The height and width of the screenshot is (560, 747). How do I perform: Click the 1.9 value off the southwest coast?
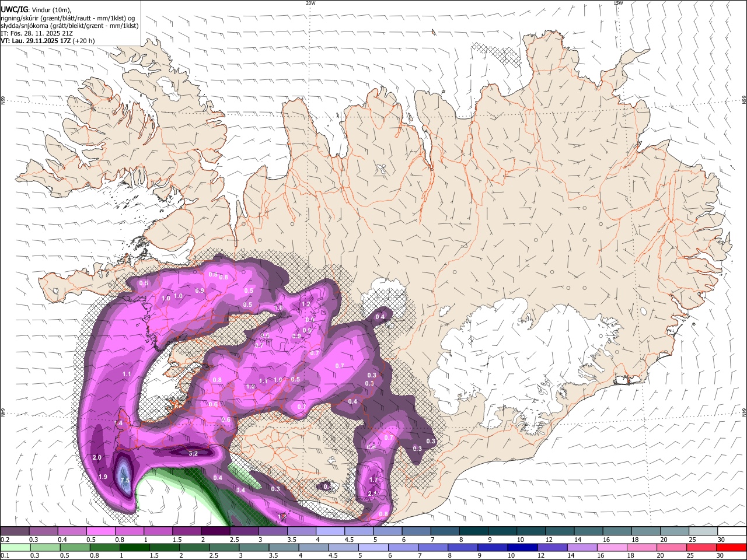(103, 477)
